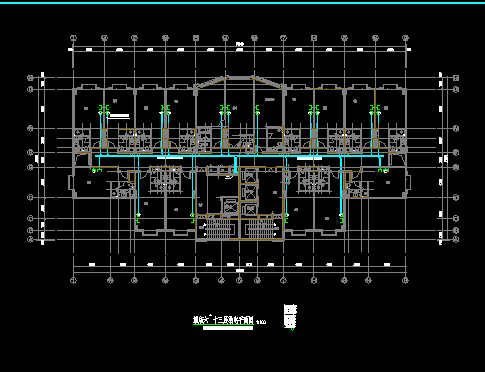Select the main horizontal cyan supply pipe
Viewport: 485px width, 372px height.
click(239, 156)
